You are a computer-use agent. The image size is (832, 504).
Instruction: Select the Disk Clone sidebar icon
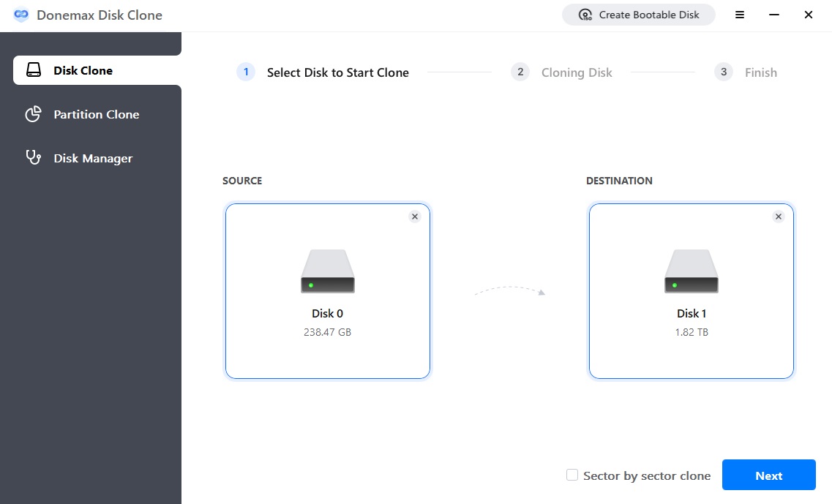[34, 69]
